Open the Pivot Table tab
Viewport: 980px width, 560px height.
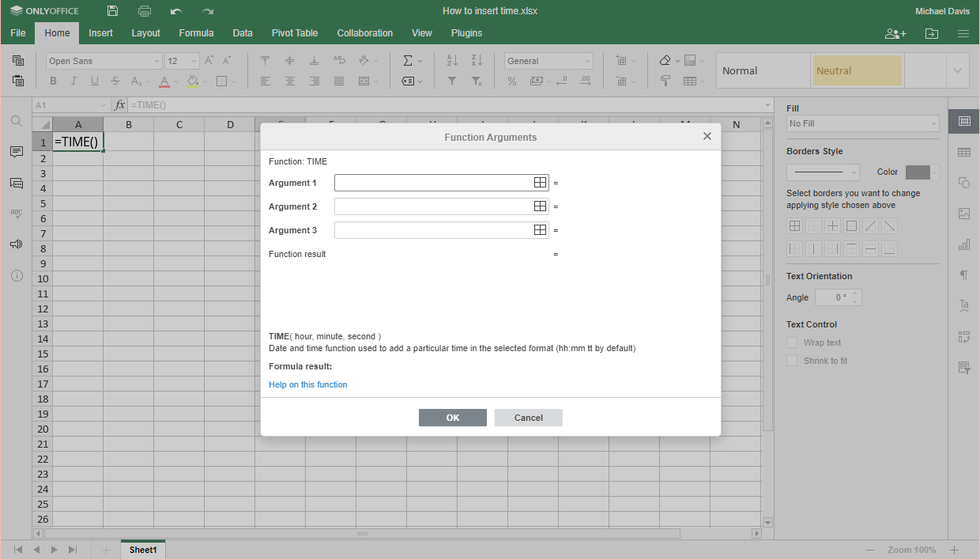294,33
